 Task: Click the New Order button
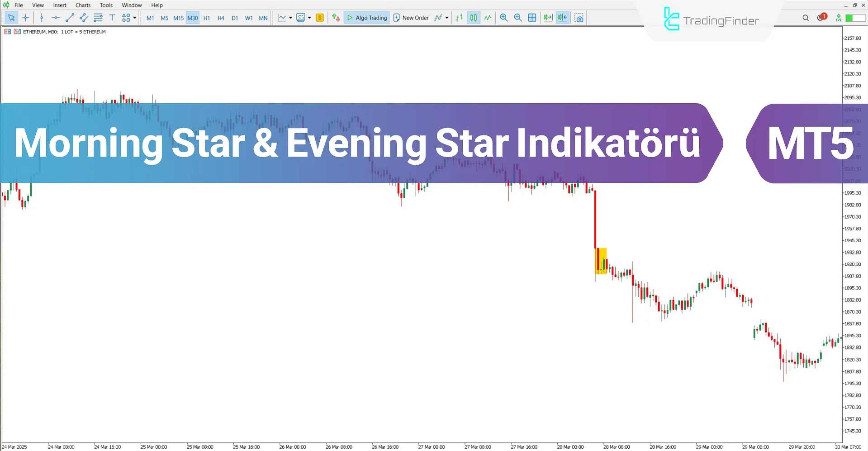point(411,18)
